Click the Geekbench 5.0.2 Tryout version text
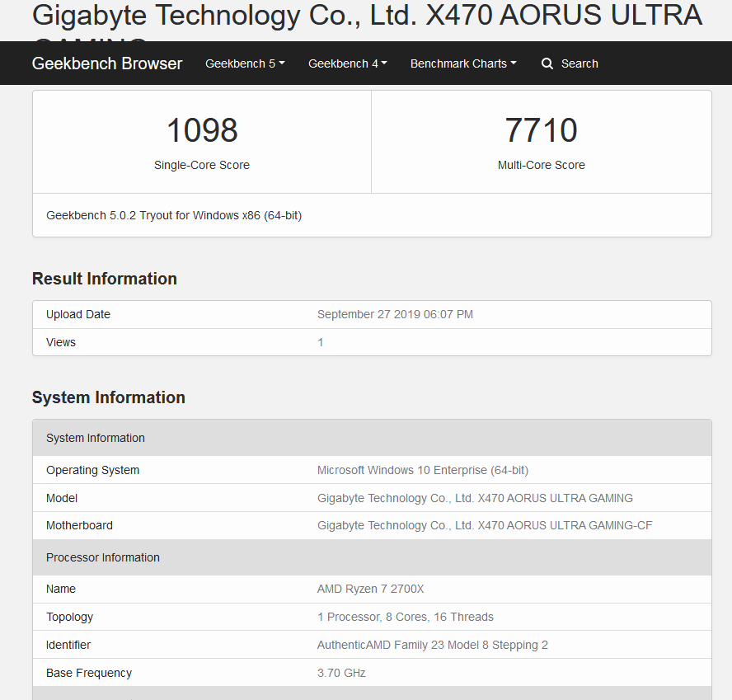 pyautogui.click(x=174, y=215)
